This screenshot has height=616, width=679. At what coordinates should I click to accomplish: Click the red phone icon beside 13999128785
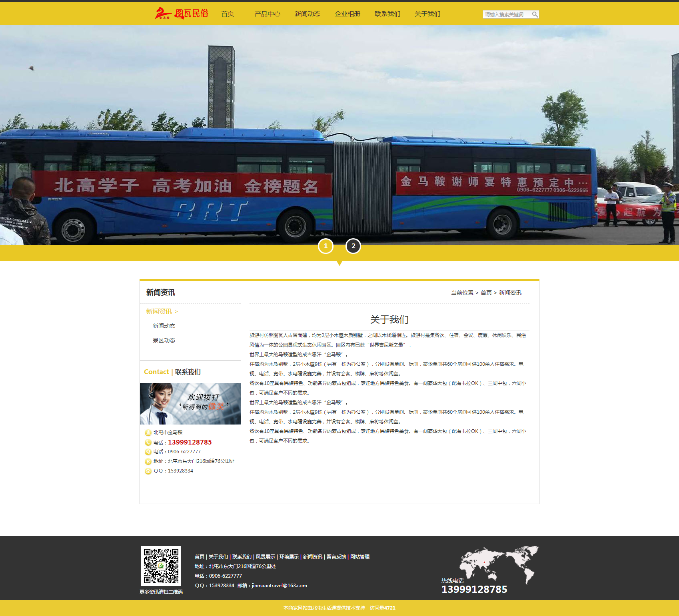click(x=148, y=443)
